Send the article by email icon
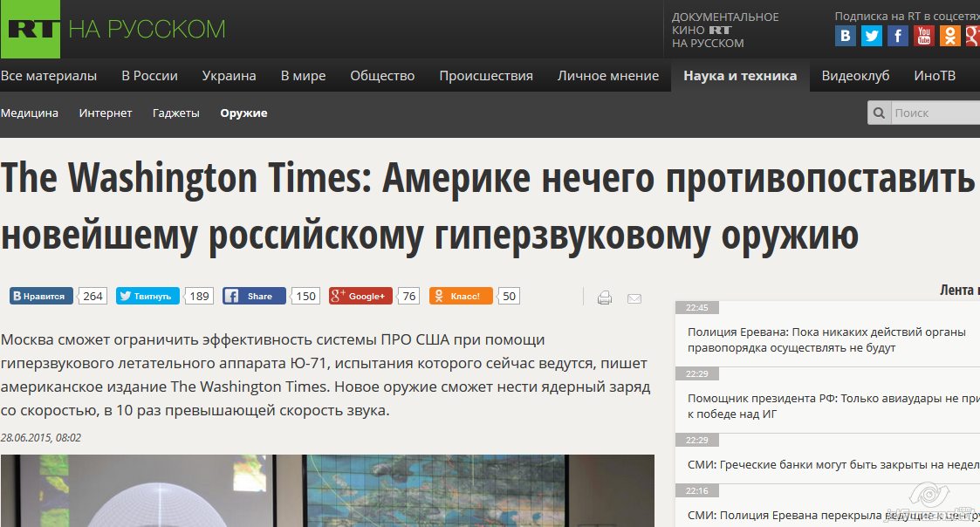Screen dimensions: 980x527 tap(634, 298)
